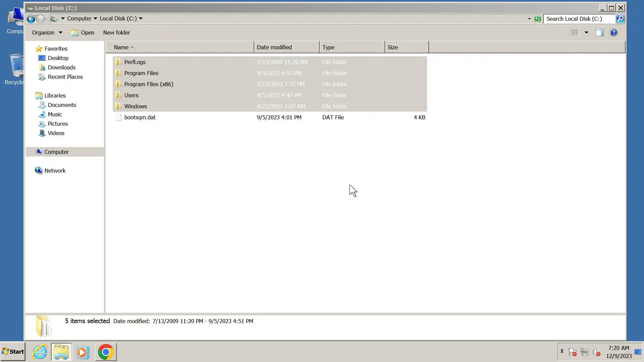Show hidden system tray icons
Image resolution: width=644 pixels, height=362 pixels.
(x=562, y=351)
